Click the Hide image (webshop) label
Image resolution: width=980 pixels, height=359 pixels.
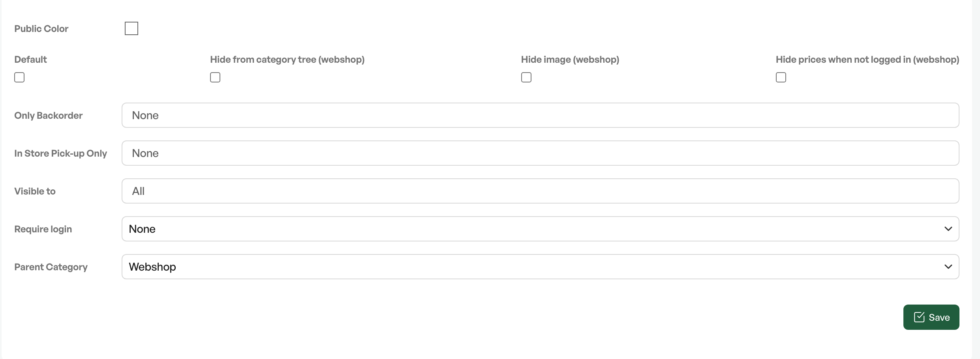tap(570, 60)
